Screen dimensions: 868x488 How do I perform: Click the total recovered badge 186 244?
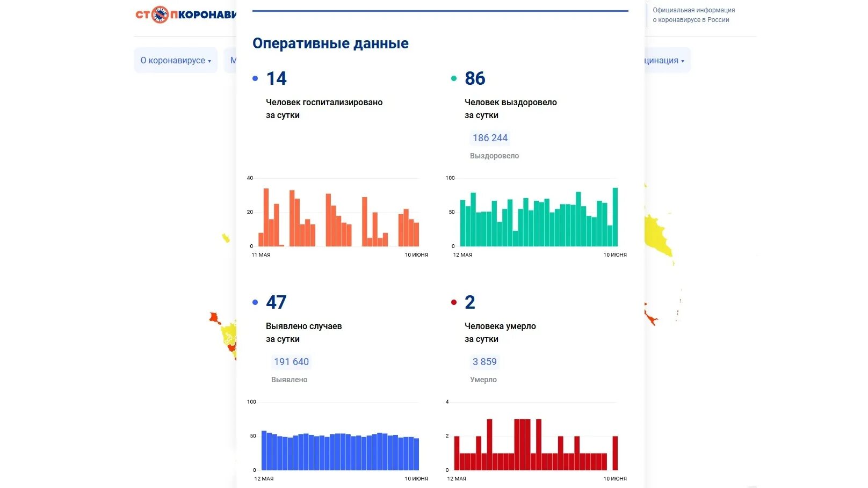490,138
